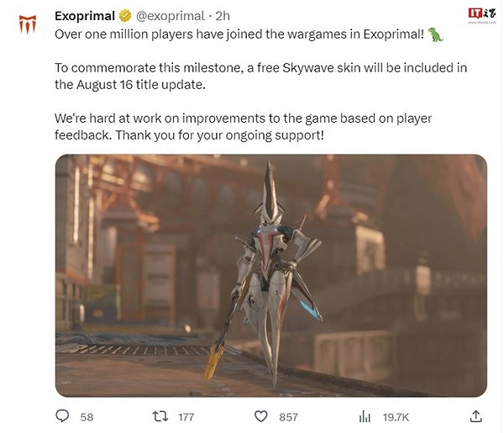Viewport: 504px width, 433px height.
Task: Click the dinosaur emoji in the tweet
Action: click(x=435, y=34)
